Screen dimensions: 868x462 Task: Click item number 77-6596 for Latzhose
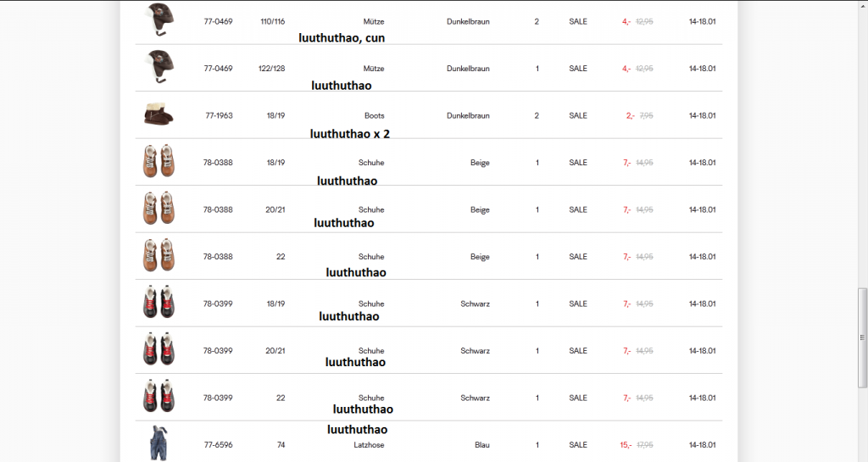tap(218, 444)
